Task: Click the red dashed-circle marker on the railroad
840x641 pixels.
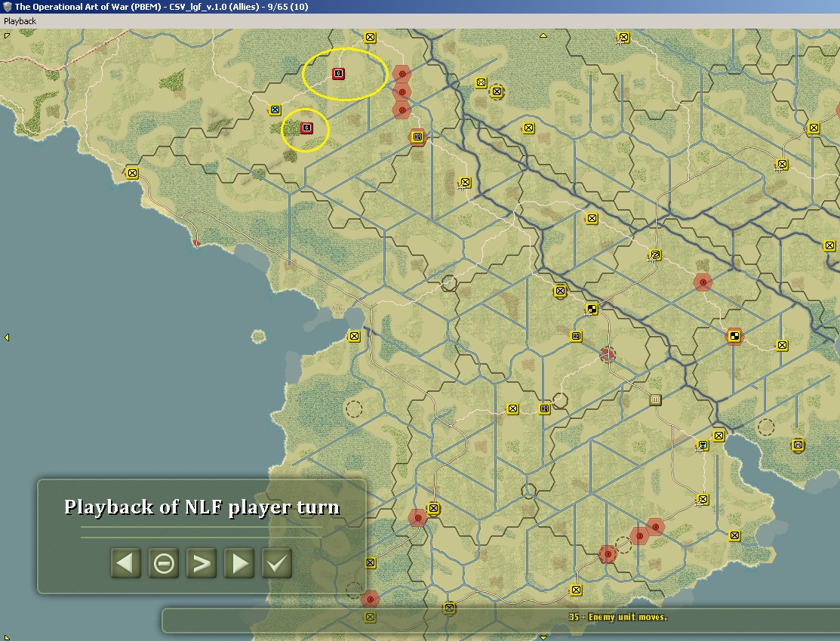Action: click(x=607, y=354)
